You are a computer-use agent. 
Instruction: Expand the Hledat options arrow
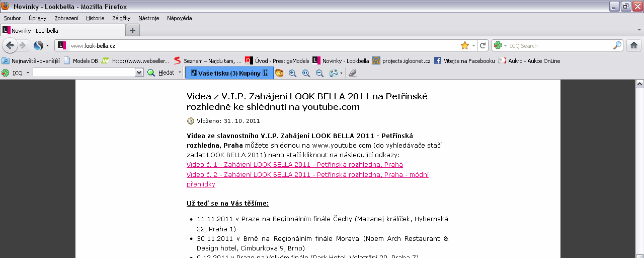click(x=180, y=73)
